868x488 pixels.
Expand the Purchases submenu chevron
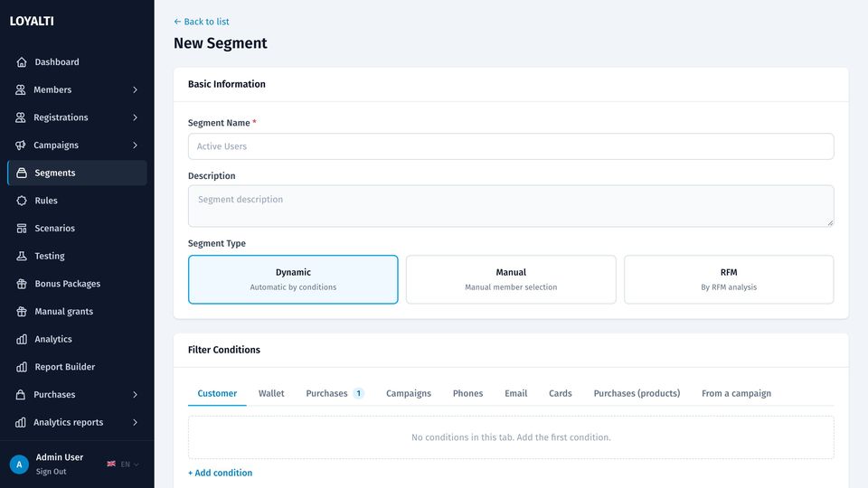coord(135,395)
